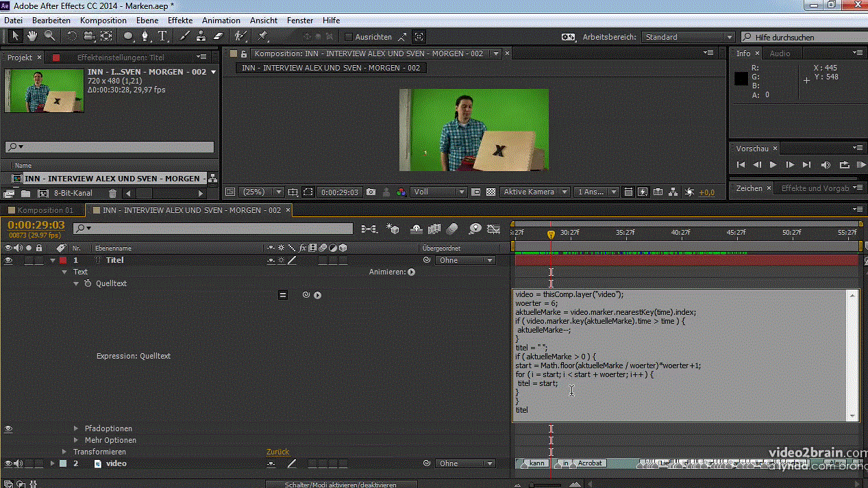
Task: Expand the Mehr Optionen group
Action: pyautogui.click(x=76, y=440)
